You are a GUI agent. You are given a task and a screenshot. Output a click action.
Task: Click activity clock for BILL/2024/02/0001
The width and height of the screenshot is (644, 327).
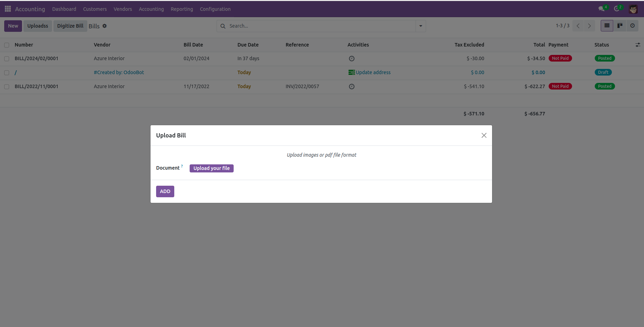coord(352,59)
